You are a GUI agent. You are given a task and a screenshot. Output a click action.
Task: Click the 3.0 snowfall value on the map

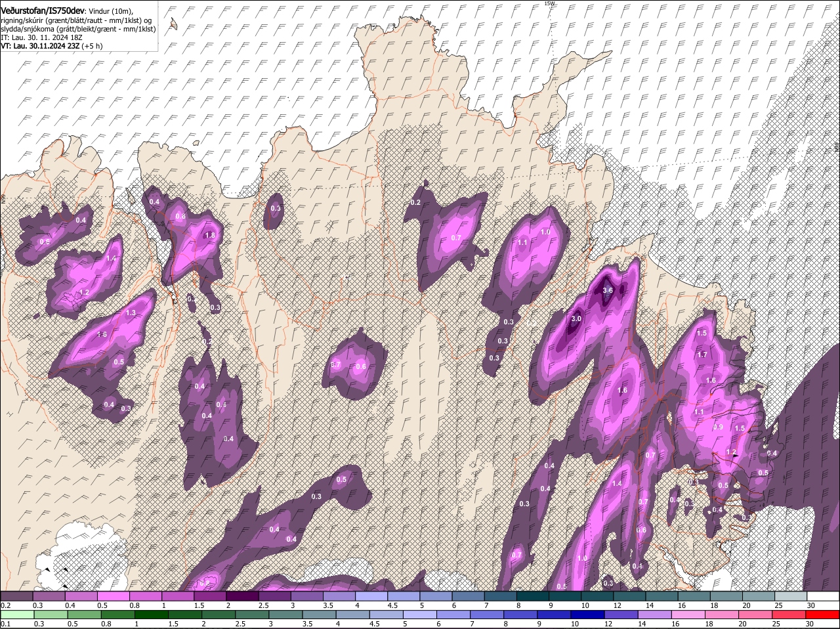click(576, 318)
